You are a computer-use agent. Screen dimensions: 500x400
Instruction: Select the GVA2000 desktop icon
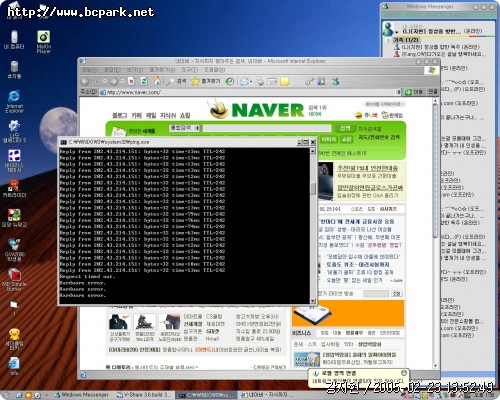[14, 250]
